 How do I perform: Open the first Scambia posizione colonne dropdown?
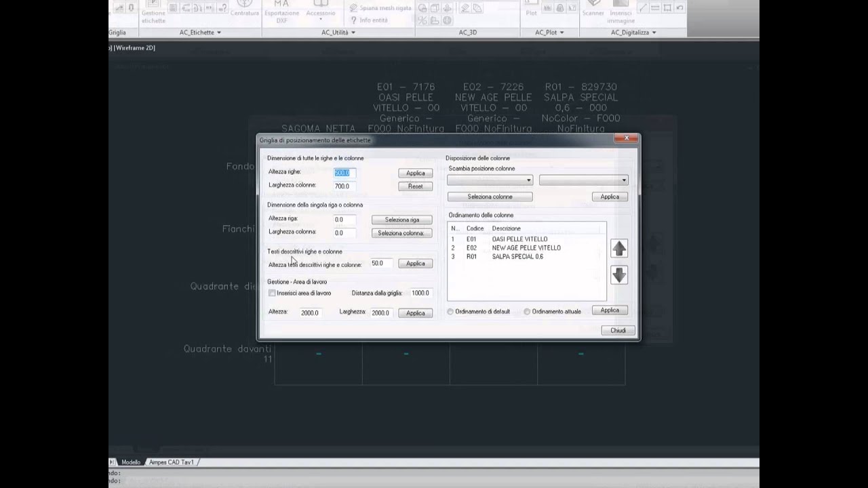pyautogui.click(x=490, y=180)
